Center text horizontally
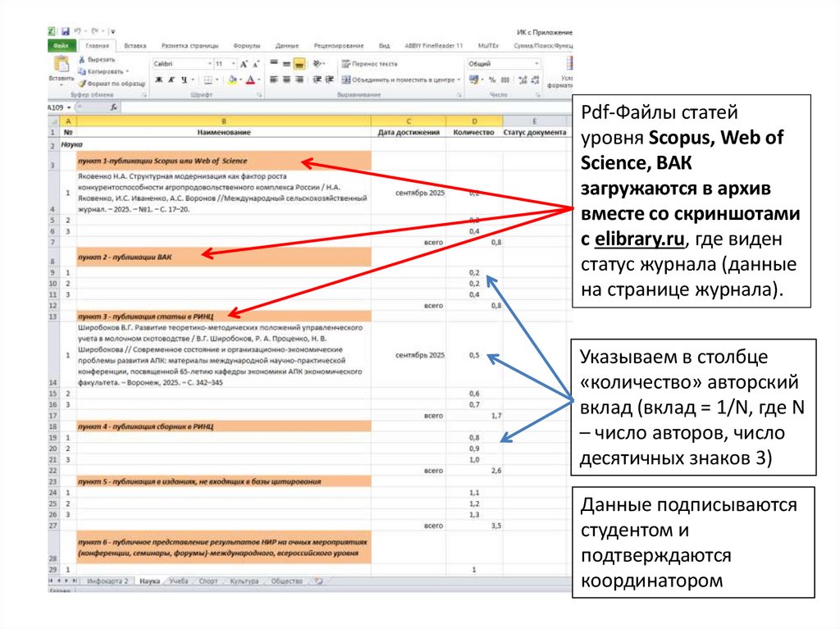This screenshot has height=629, width=840. 287,80
